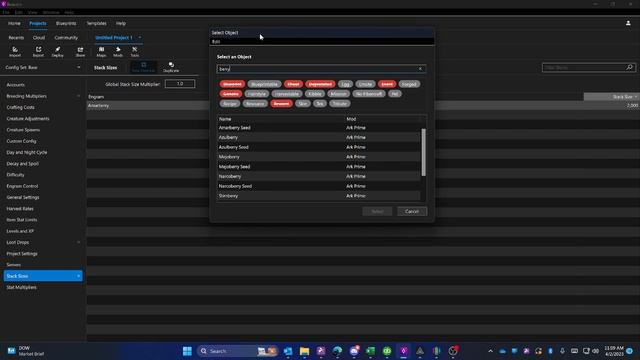Open the Maps toolbar icon
The image size is (640, 360).
coord(101,52)
